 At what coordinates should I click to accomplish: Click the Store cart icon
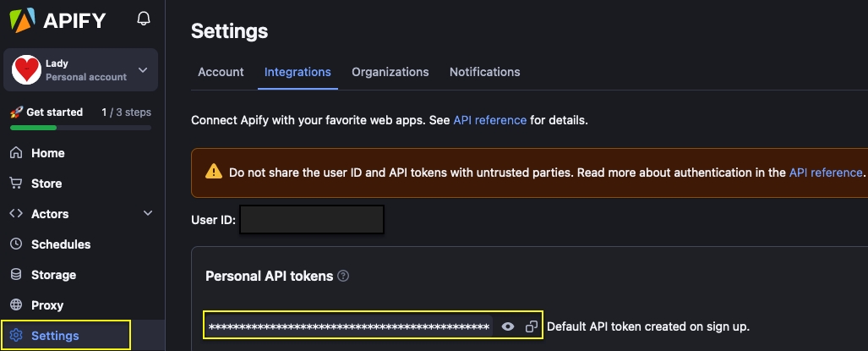16,184
